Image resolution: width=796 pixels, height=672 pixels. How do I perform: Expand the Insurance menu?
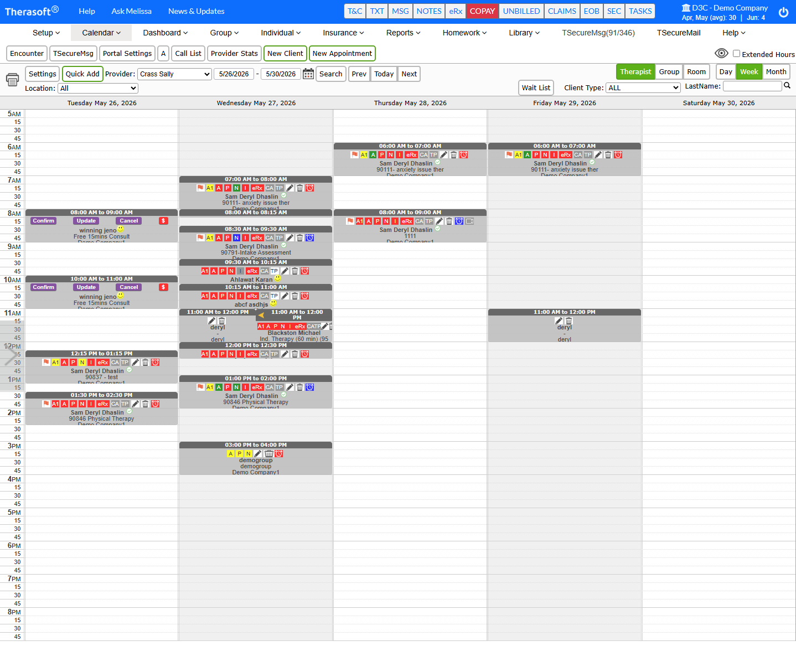coord(344,33)
